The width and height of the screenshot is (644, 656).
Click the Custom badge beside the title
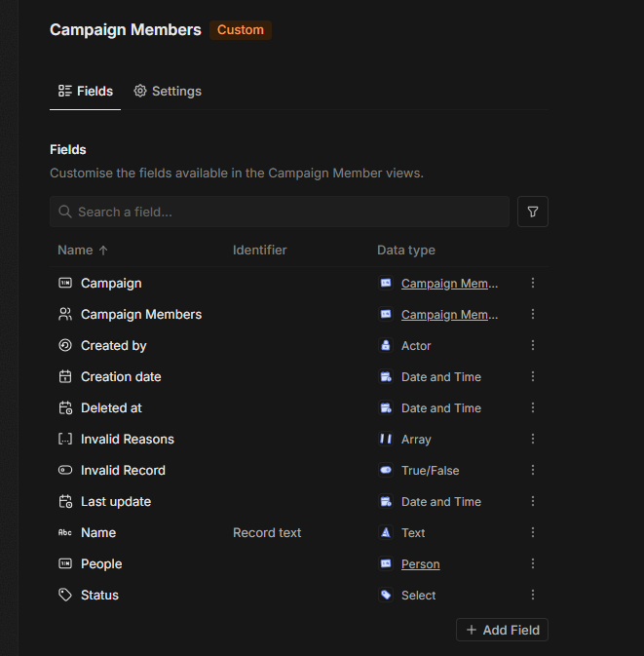click(x=241, y=30)
